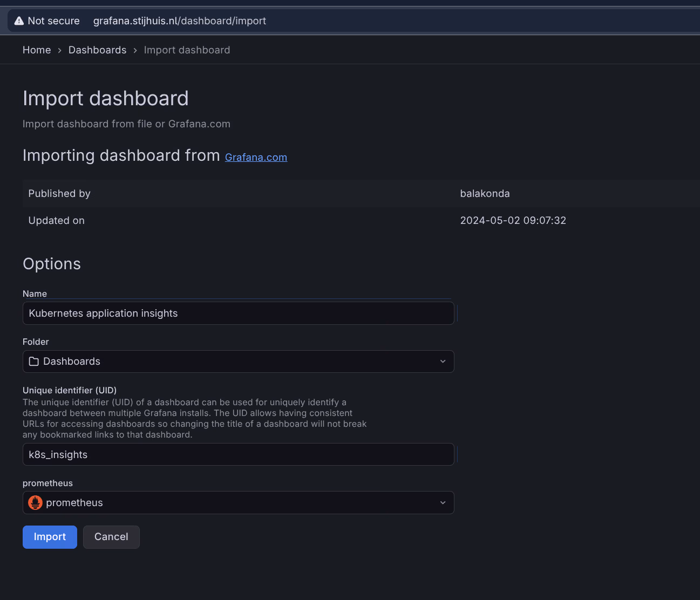Select the Prometheus flame data source icon
This screenshot has width=700, height=600.
coord(35,502)
